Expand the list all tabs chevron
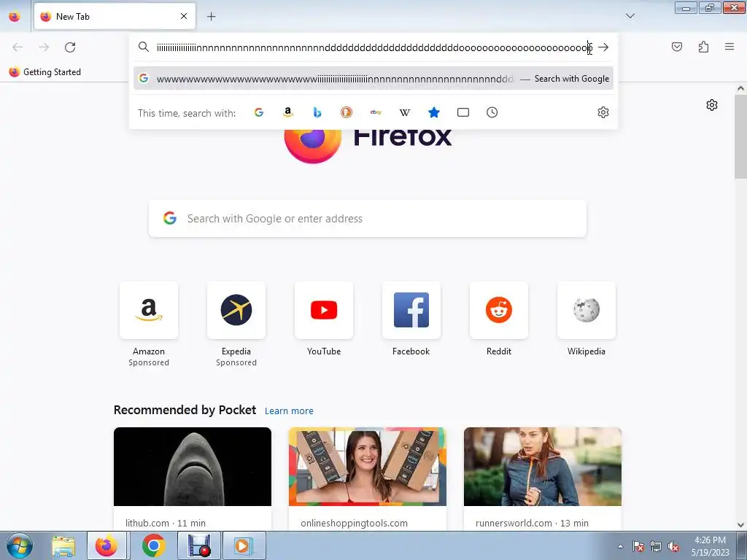This screenshot has height=560, width=747. 630,16
